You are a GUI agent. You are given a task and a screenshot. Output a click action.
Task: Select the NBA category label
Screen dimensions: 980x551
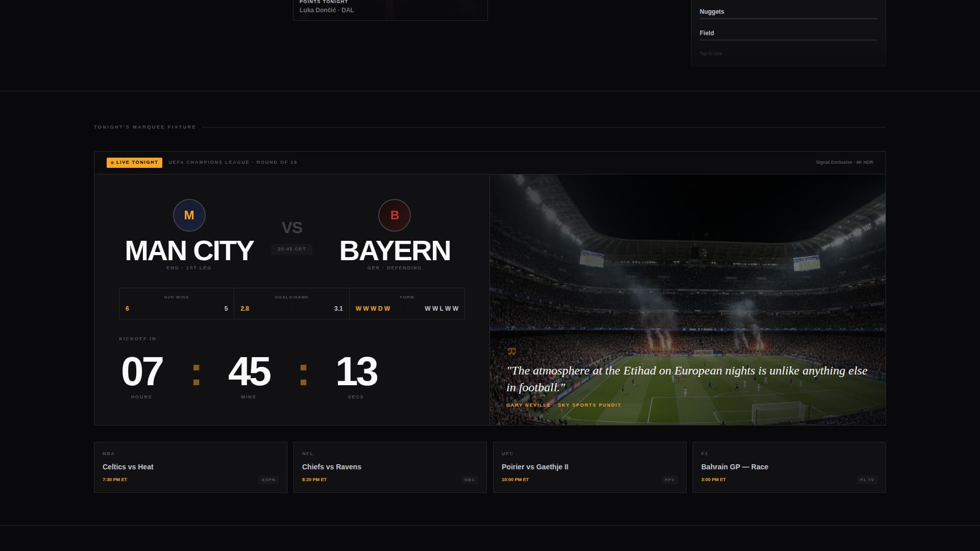108,453
